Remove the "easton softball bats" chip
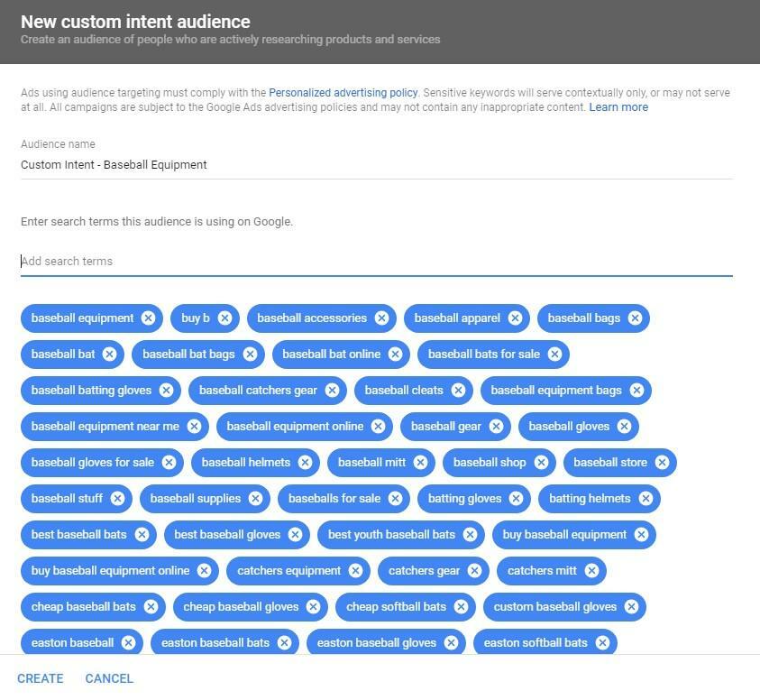The image size is (760, 700). [x=601, y=642]
